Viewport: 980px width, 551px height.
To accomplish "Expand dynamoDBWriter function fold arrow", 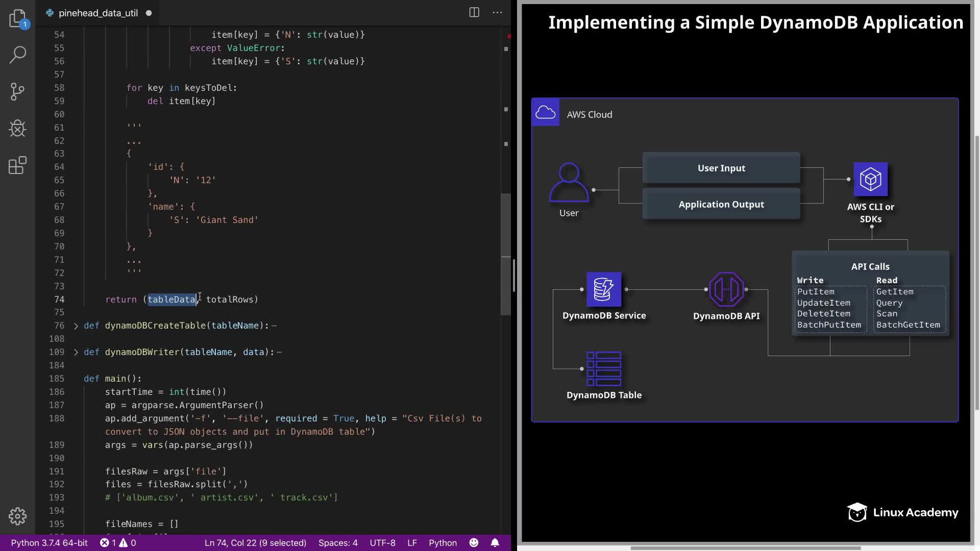I will (x=76, y=353).
